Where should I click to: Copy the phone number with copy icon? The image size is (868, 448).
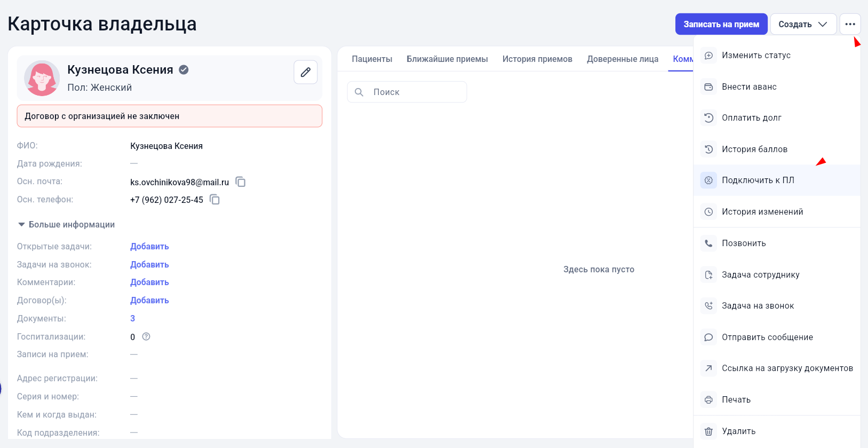[215, 200]
